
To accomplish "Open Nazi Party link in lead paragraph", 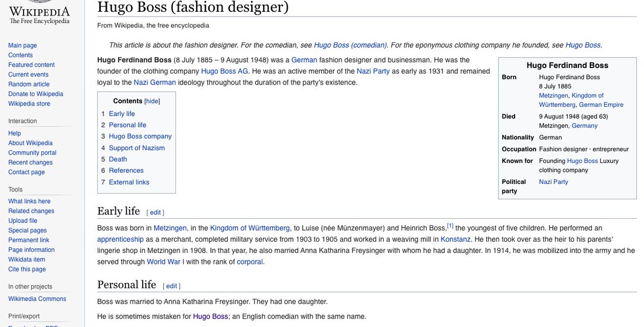I will coord(373,71).
